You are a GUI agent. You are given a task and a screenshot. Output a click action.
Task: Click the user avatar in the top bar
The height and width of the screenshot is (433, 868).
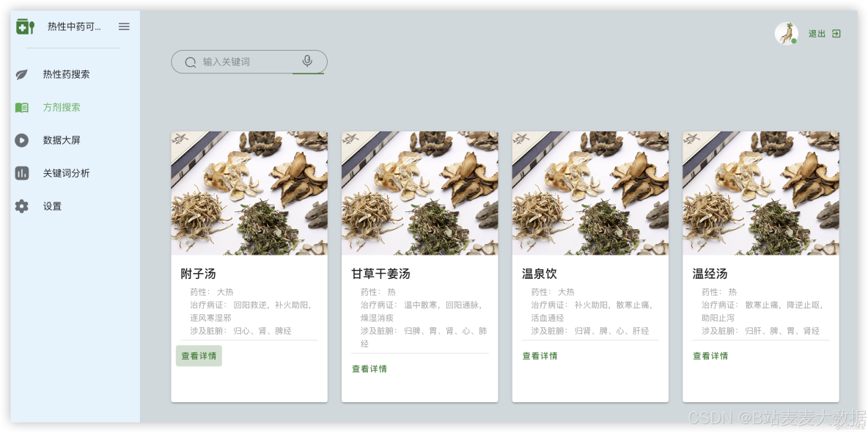click(x=785, y=32)
